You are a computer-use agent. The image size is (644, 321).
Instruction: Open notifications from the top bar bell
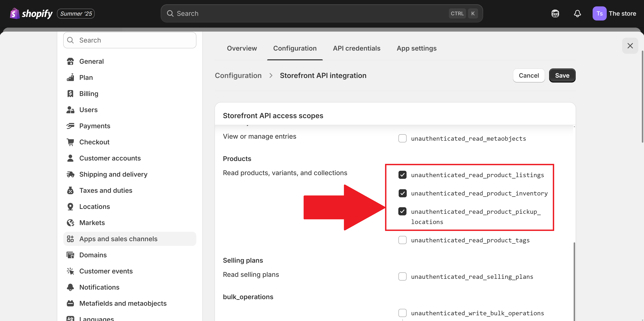[x=577, y=13]
